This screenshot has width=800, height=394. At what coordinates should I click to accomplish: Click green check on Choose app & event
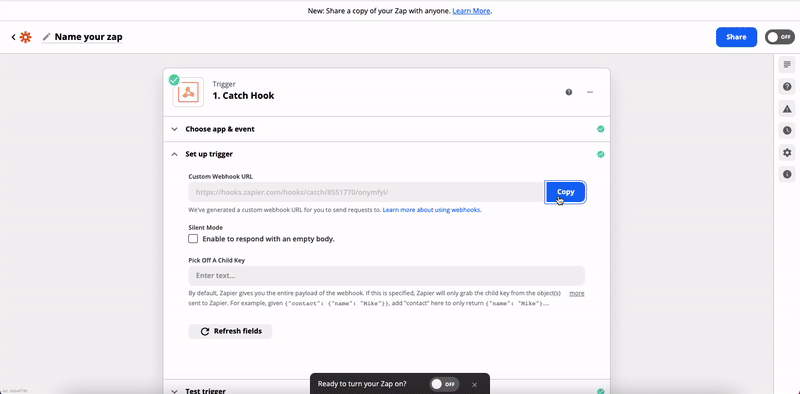[601, 129]
